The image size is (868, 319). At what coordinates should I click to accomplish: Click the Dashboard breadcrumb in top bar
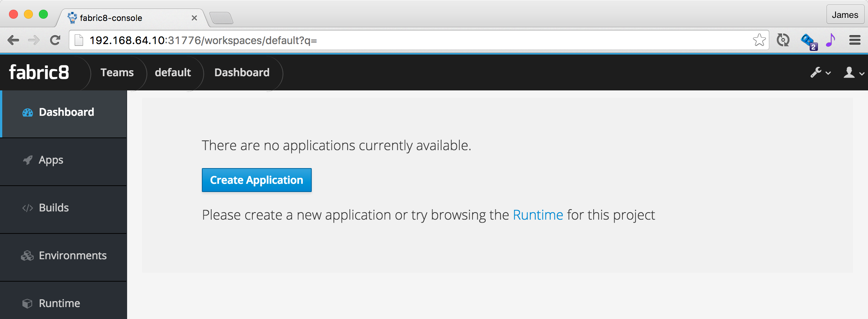[242, 72]
